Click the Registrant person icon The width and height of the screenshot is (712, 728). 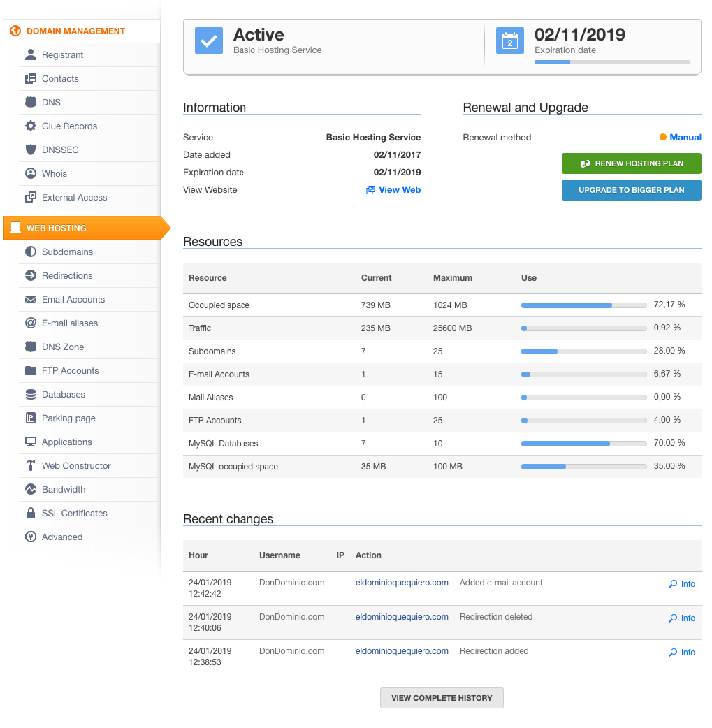pyautogui.click(x=31, y=54)
